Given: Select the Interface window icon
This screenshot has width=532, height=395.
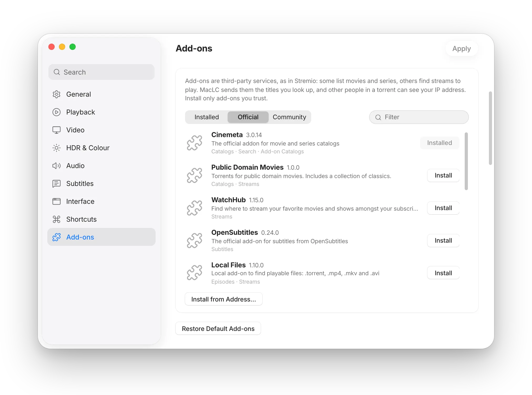Looking at the screenshot, I should [57, 201].
